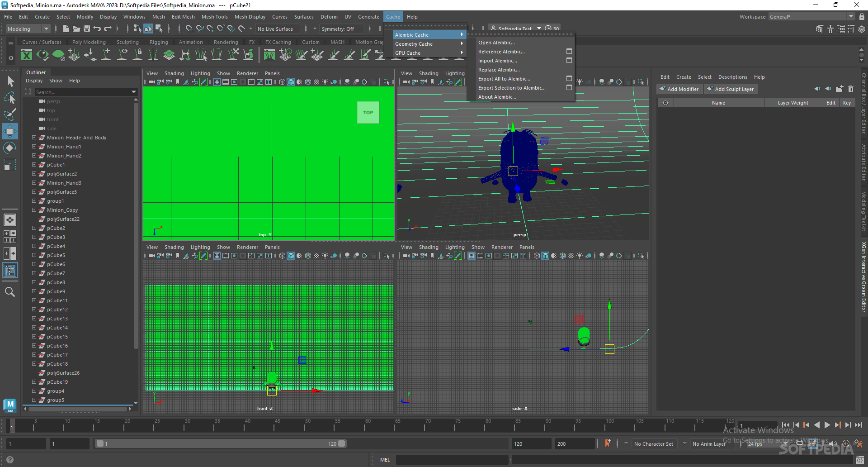Open the Maya home icon in the bottom-left corner
This screenshot has height=467, width=868.
coord(10,405)
